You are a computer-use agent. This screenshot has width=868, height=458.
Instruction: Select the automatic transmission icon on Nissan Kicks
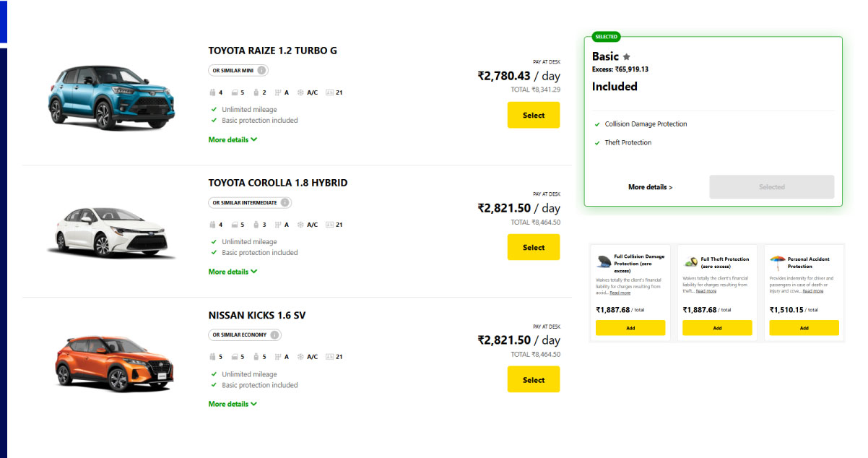click(278, 356)
